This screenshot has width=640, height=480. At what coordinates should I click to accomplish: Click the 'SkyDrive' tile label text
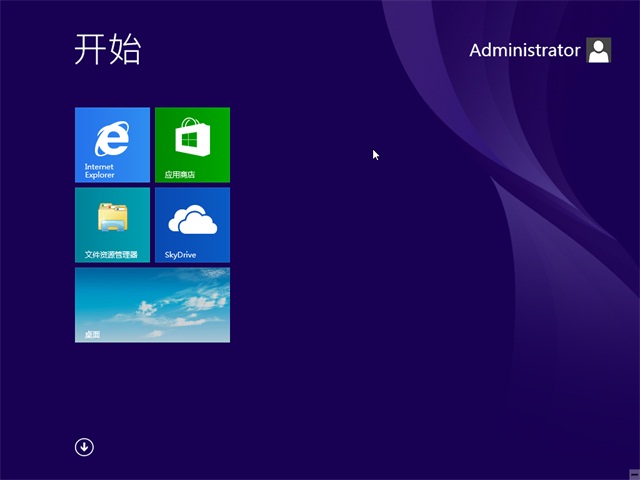(180, 255)
